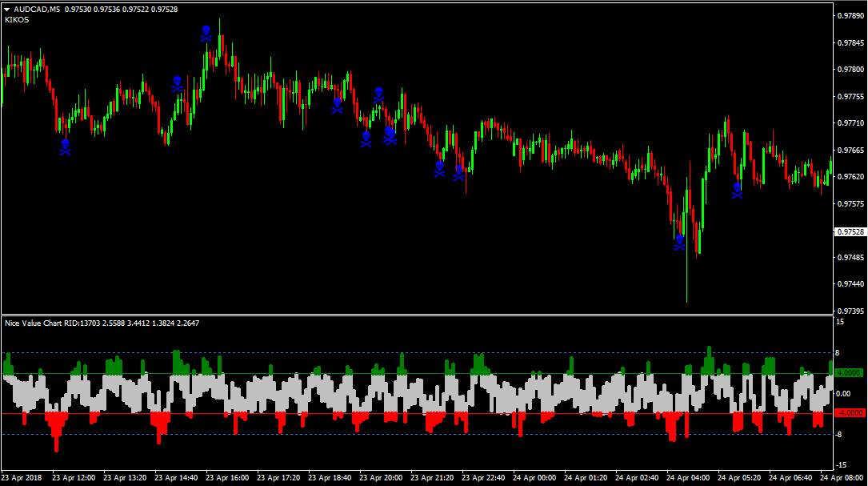The height and width of the screenshot is (486, 868).
Task: Click the green 4.0000 level label
Action: click(x=848, y=373)
